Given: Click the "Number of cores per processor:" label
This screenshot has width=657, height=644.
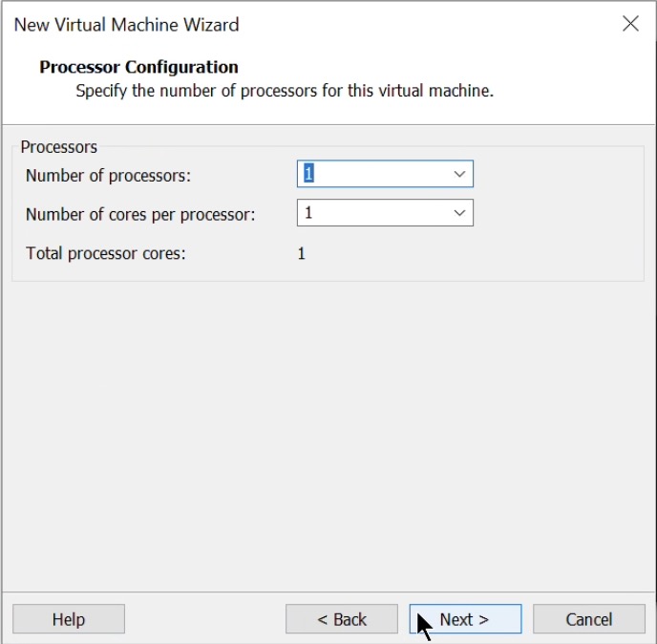Looking at the screenshot, I should tap(140, 214).
